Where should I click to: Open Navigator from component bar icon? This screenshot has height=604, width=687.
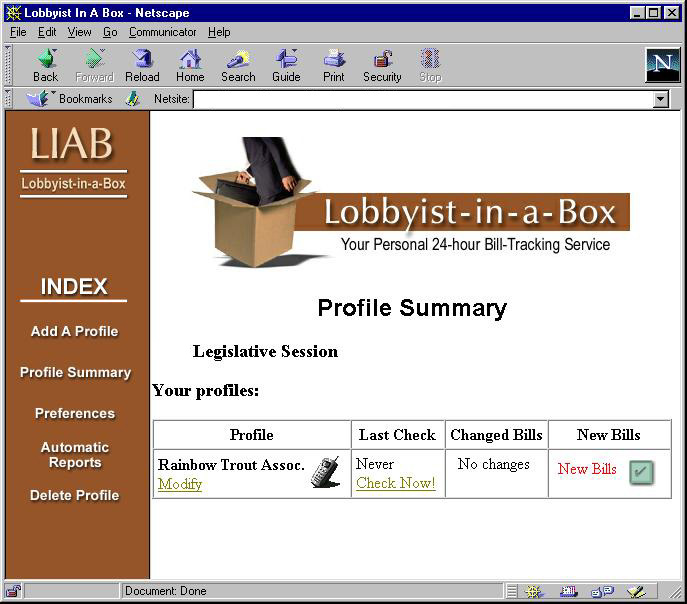click(534, 592)
